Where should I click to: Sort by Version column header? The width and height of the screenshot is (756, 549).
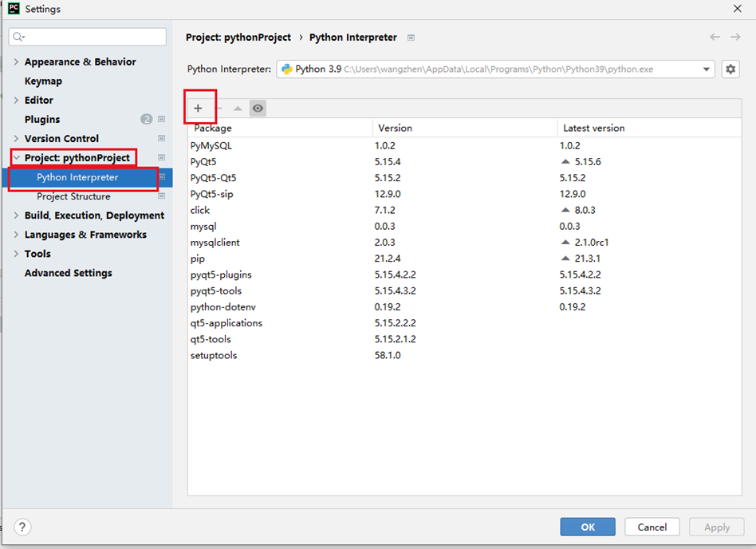465,128
